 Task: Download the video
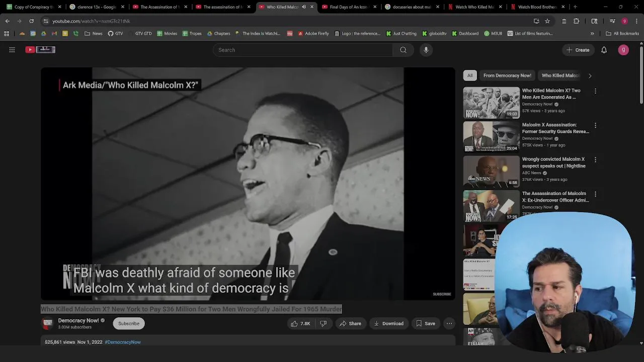click(388, 324)
